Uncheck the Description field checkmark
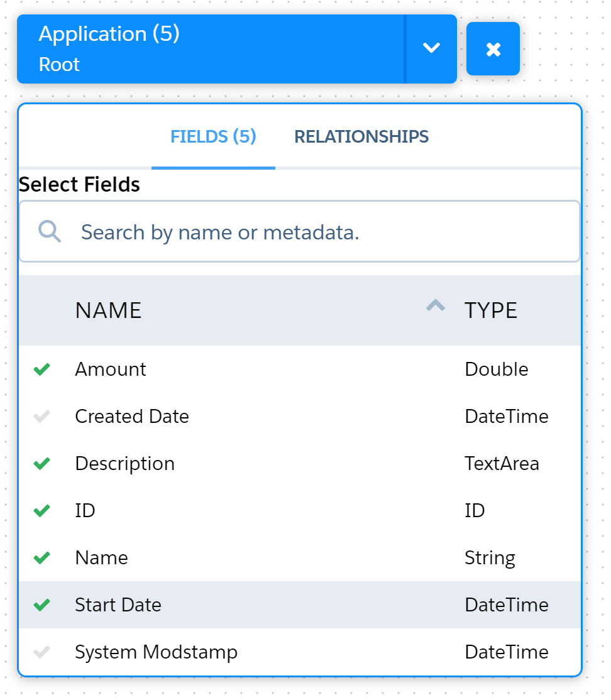 [41, 463]
